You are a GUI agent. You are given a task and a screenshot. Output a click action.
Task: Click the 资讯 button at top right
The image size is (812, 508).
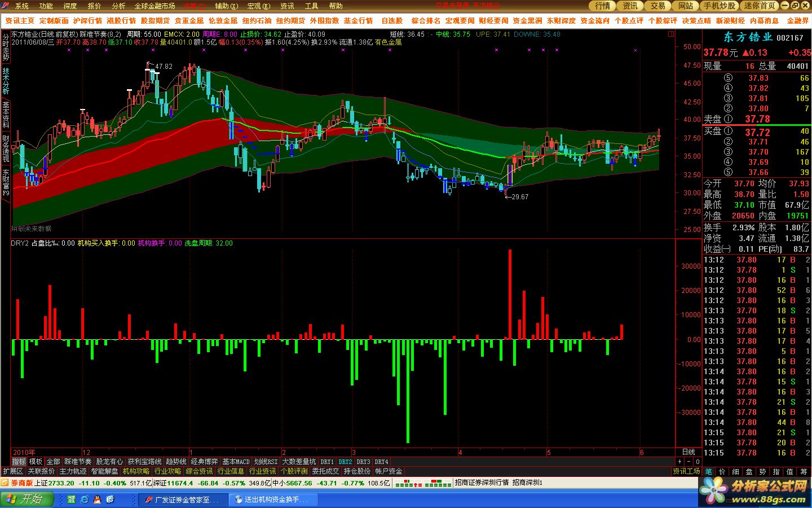pyautogui.click(x=630, y=6)
